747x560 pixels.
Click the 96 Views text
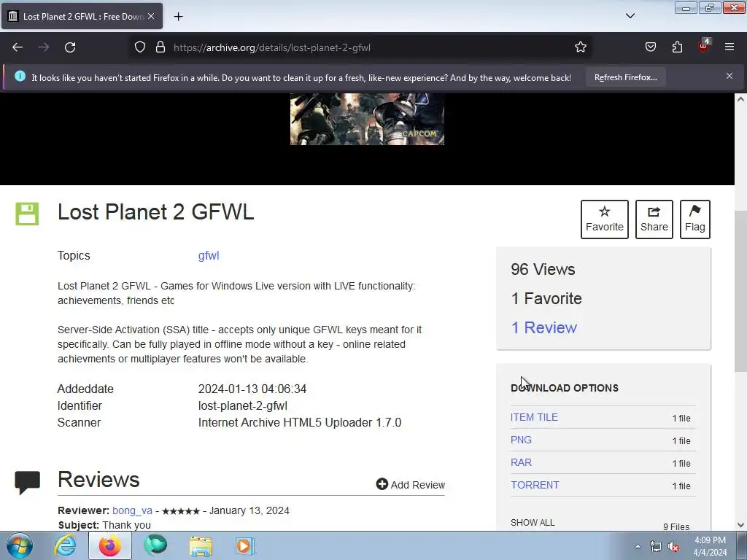point(543,270)
